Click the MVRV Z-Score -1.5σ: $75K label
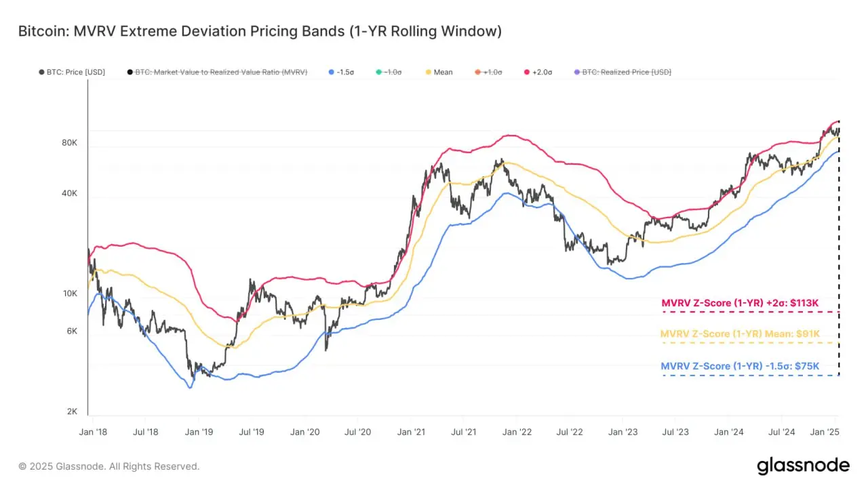 point(741,366)
